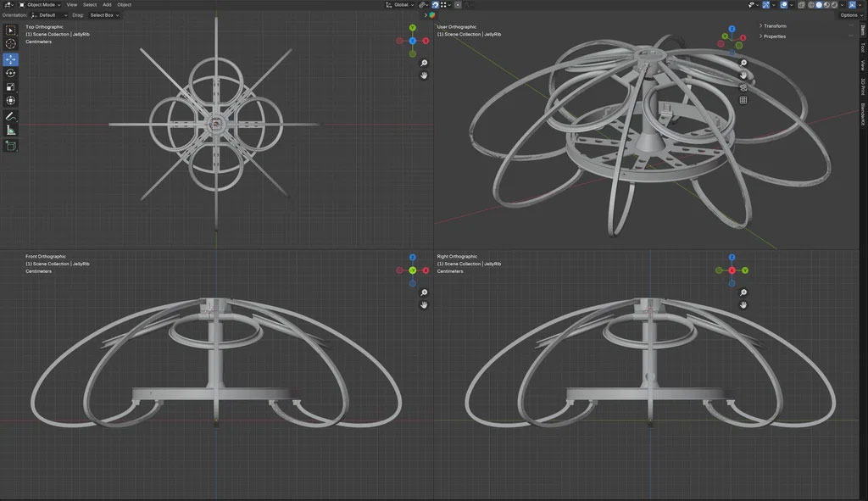
Task: Open the Add menu
Action: [x=107, y=5]
